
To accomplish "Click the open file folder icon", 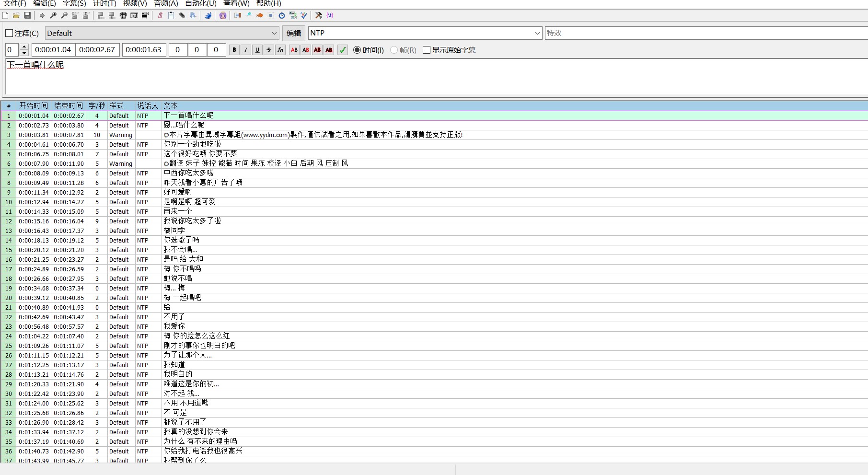I will click(16, 15).
